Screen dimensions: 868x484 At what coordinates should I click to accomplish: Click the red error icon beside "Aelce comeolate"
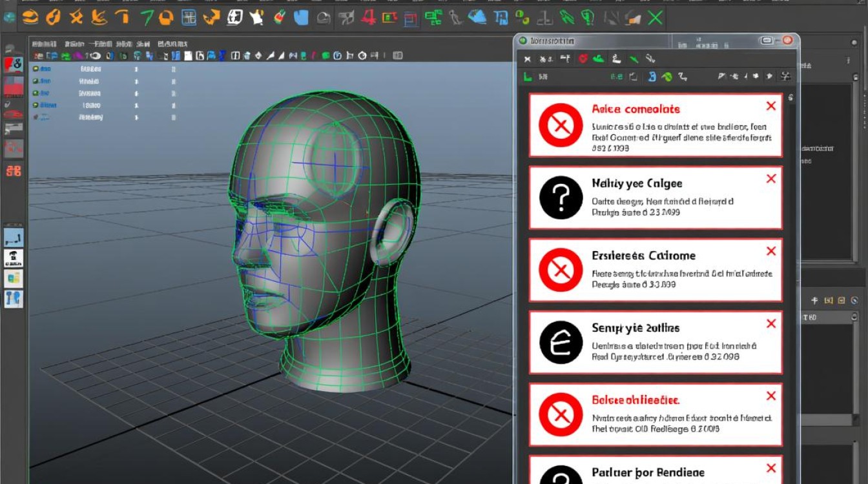[561, 125]
